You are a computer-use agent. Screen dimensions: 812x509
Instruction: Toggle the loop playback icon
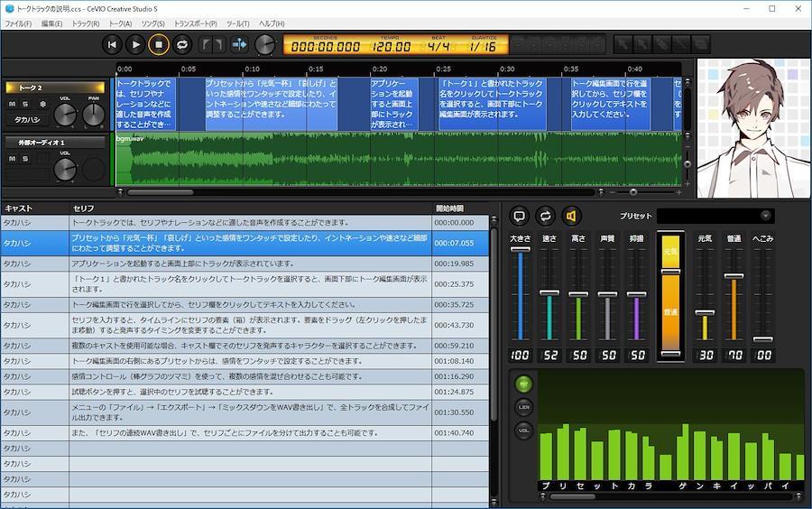pos(182,43)
